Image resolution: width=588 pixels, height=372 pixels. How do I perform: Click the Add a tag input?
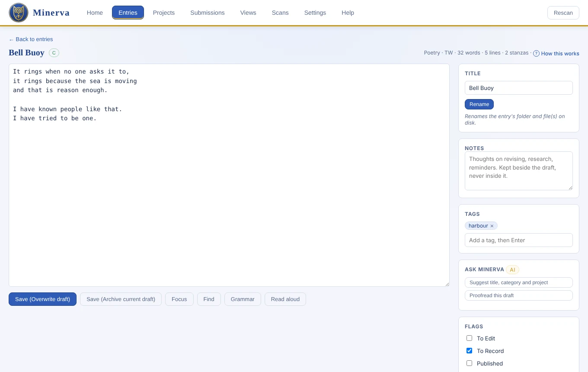coord(519,240)
